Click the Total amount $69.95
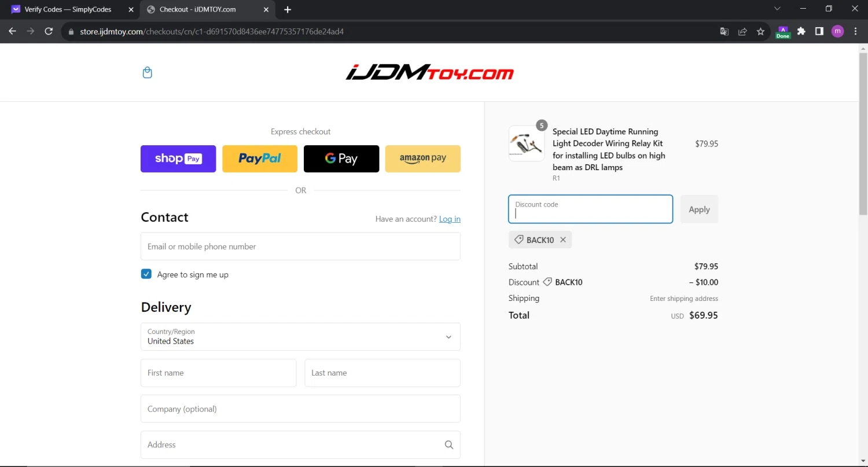The height and width of the screenshot is (467, 868). [704, 316]
